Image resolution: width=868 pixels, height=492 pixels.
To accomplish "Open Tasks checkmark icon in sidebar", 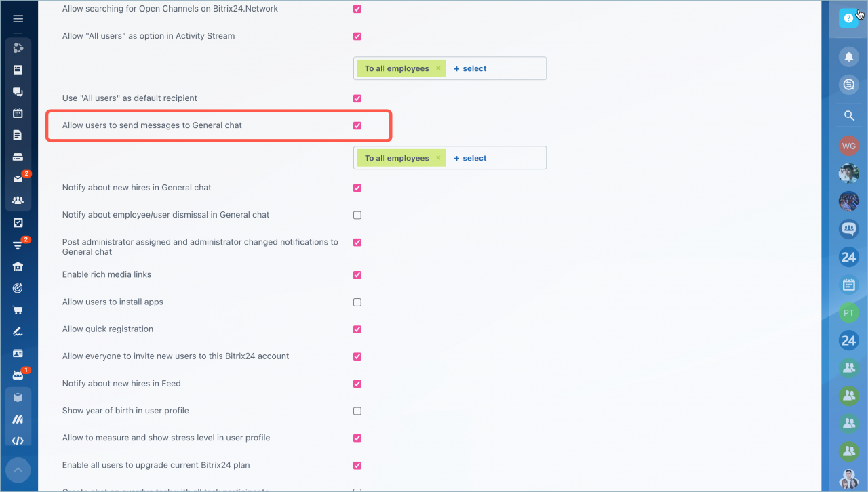I will [x=18, y=222].
